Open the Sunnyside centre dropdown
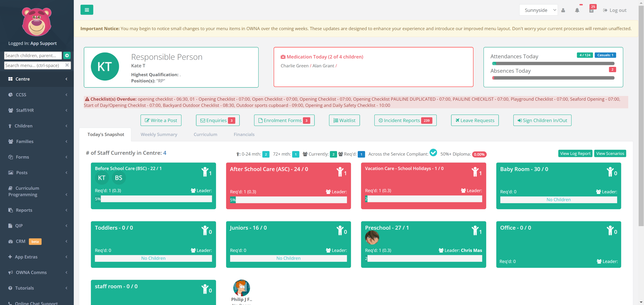The height and width of the screenshot is (305, 644). point(538,10)
